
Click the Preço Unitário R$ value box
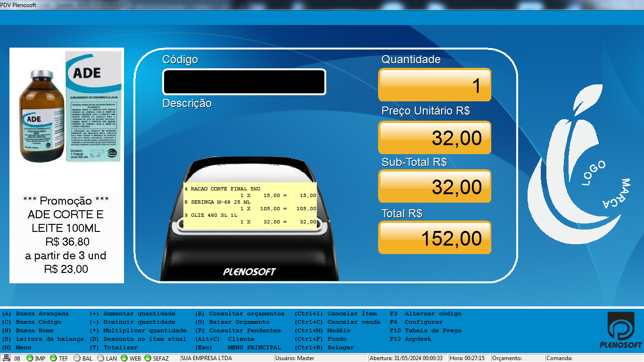click(x=435, y=138)
